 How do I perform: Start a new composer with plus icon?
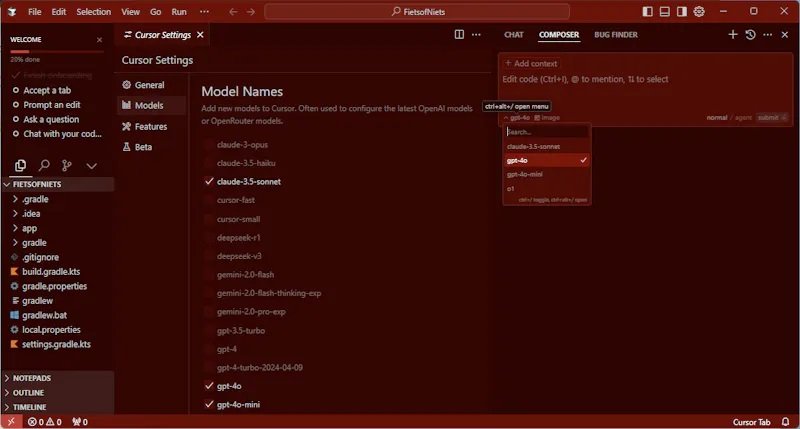click(733, 34)
